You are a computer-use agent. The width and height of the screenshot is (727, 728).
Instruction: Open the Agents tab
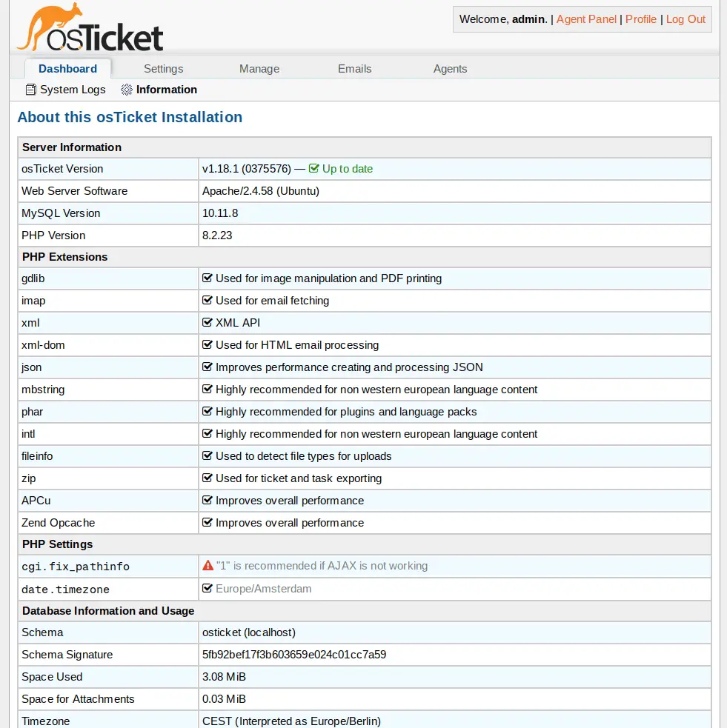[450, 68]
